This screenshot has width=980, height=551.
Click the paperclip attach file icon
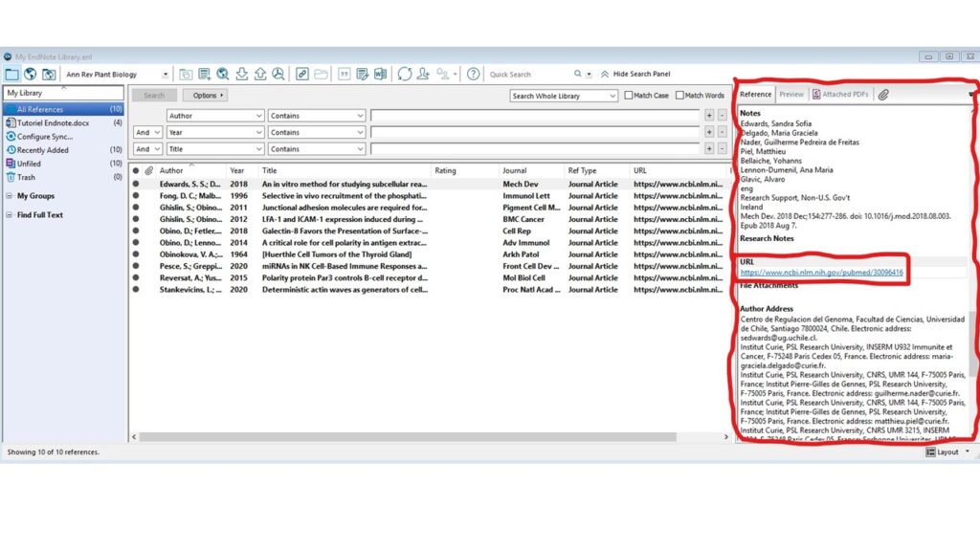(883, 94)
